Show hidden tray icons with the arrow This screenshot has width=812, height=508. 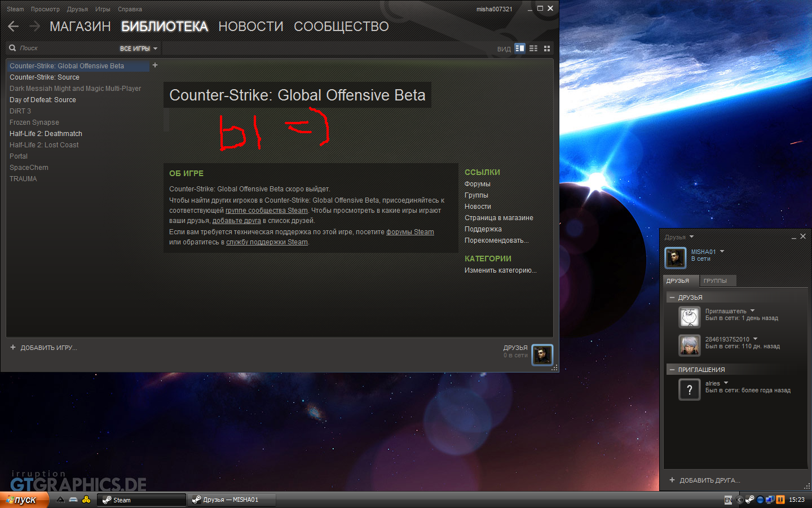739,500
